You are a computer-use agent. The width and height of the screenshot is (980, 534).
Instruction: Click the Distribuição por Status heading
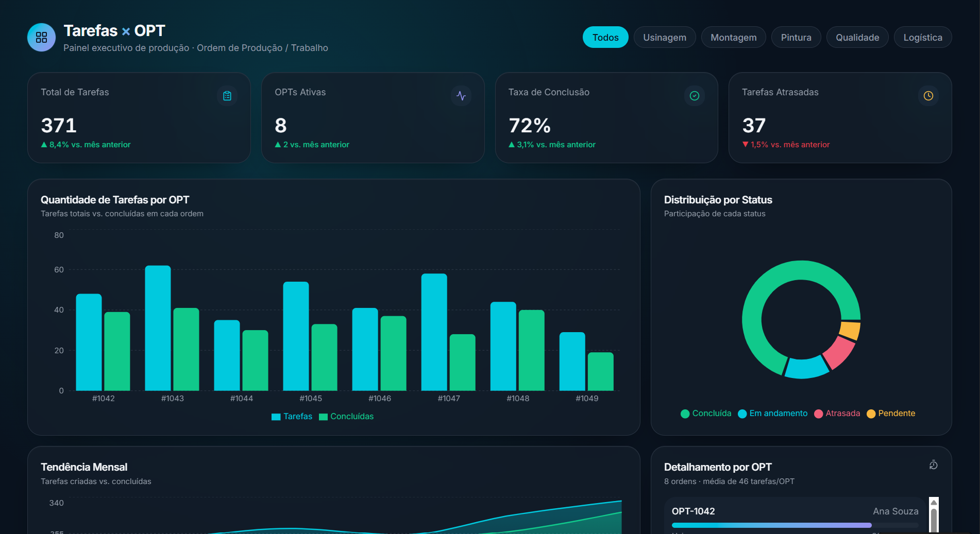[718, 200]
